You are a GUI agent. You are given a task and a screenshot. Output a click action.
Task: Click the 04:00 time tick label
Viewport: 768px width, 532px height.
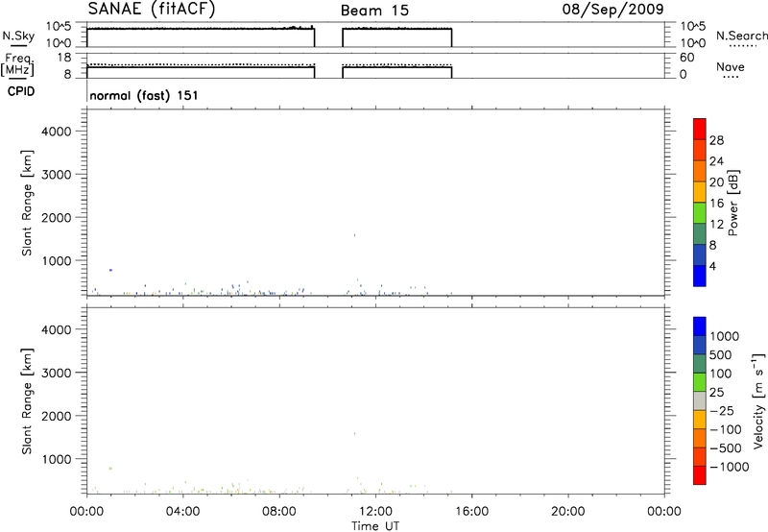[x=183, y=512]
